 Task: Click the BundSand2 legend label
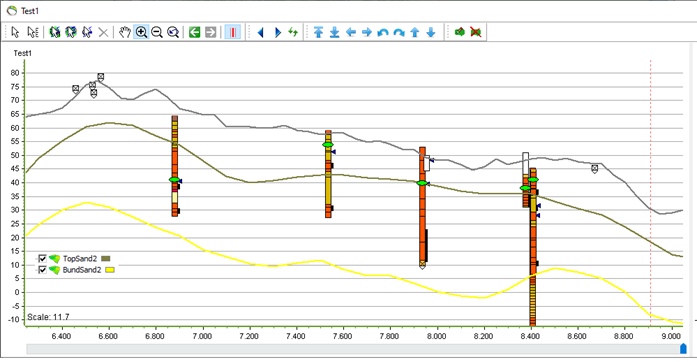click(x=82, y=270)
